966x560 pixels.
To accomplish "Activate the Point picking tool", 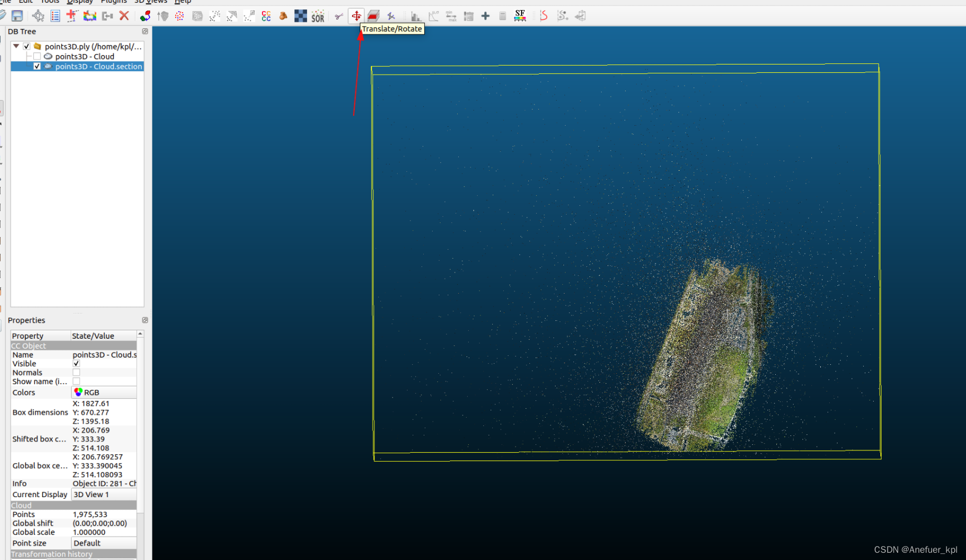I will point(38,16).
